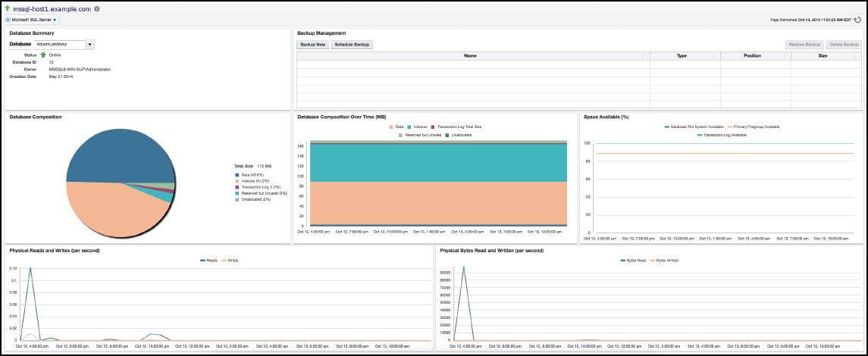Click the Unallocated (2%) pie legend swatch
This screenshot has height=356, width=868.
point(237,199)
